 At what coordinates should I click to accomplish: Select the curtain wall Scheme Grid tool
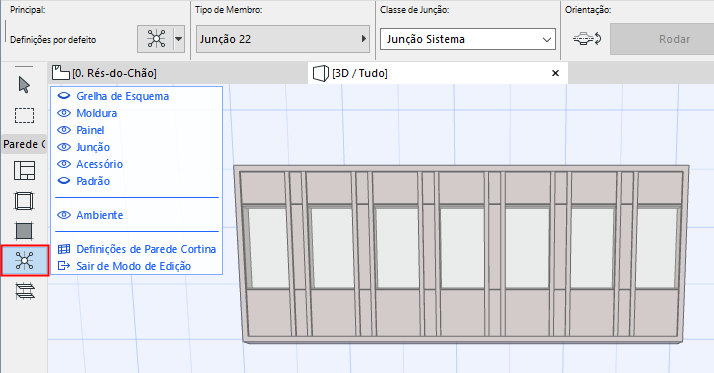(x=24, y=171)
